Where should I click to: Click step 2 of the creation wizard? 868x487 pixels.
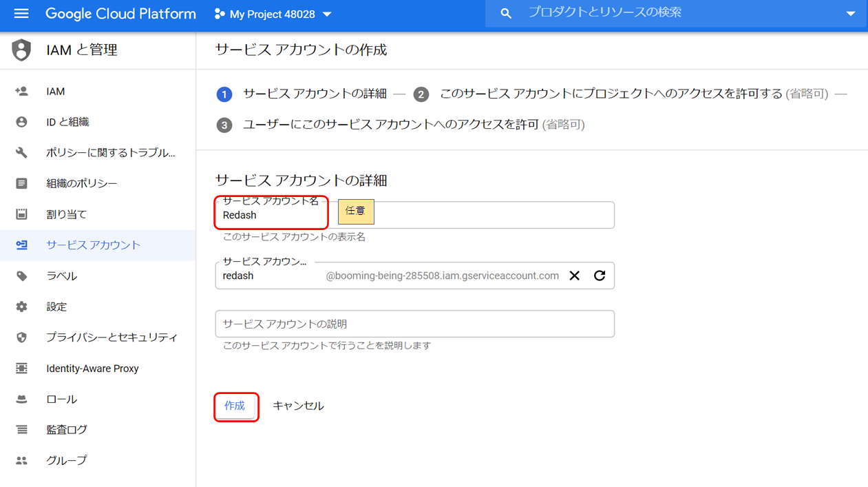[421, 94]
